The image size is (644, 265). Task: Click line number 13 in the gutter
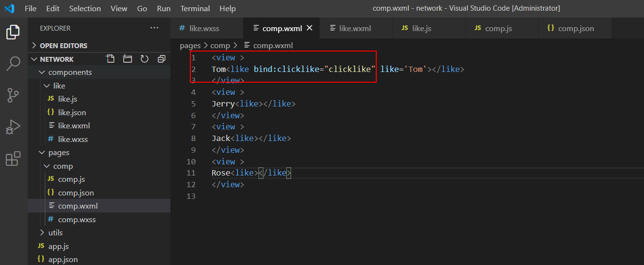pyautogui.click(x=191, y=196)
